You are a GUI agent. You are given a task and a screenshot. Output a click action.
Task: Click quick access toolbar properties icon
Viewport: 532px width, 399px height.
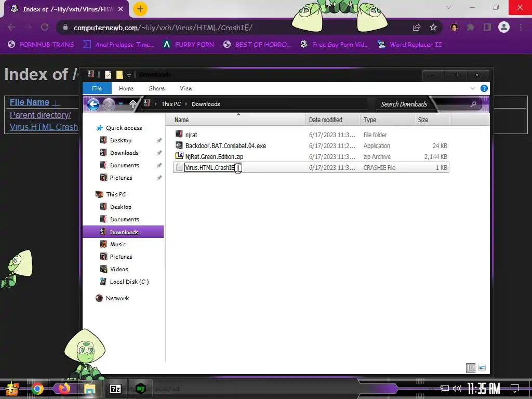pyautogui.click(x=108, y=75)
